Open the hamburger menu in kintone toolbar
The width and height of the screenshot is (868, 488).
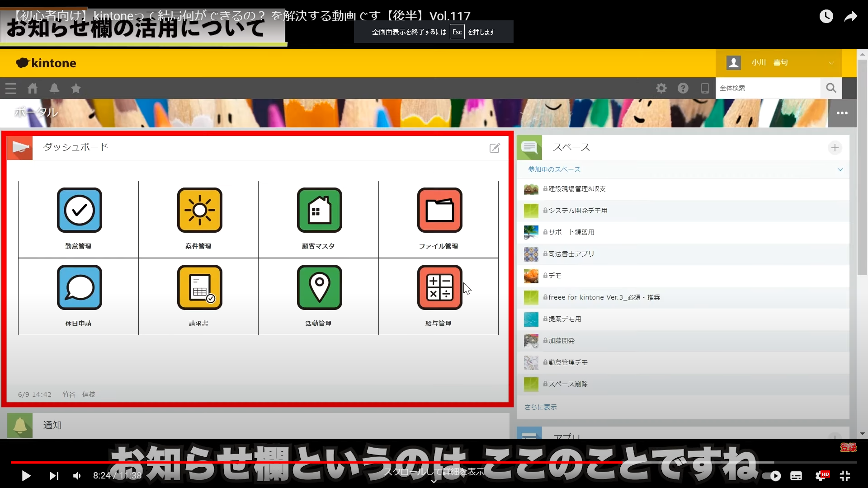pos(11,89)
